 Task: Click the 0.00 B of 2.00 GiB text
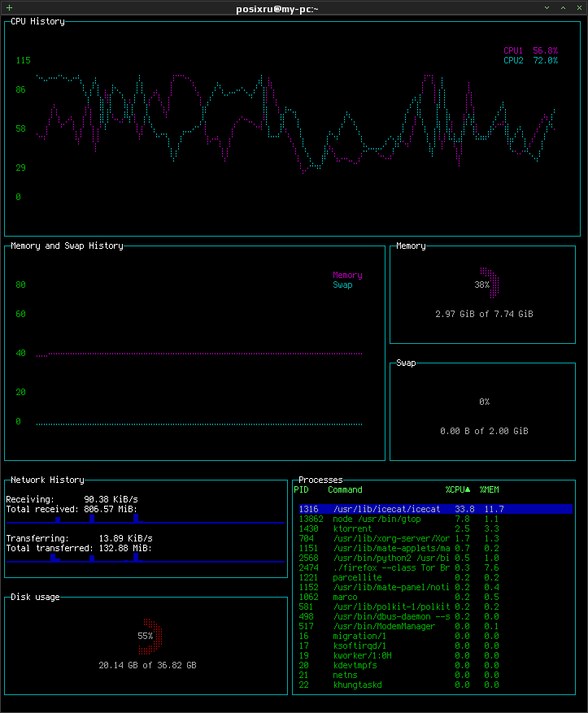click(485, 431)
